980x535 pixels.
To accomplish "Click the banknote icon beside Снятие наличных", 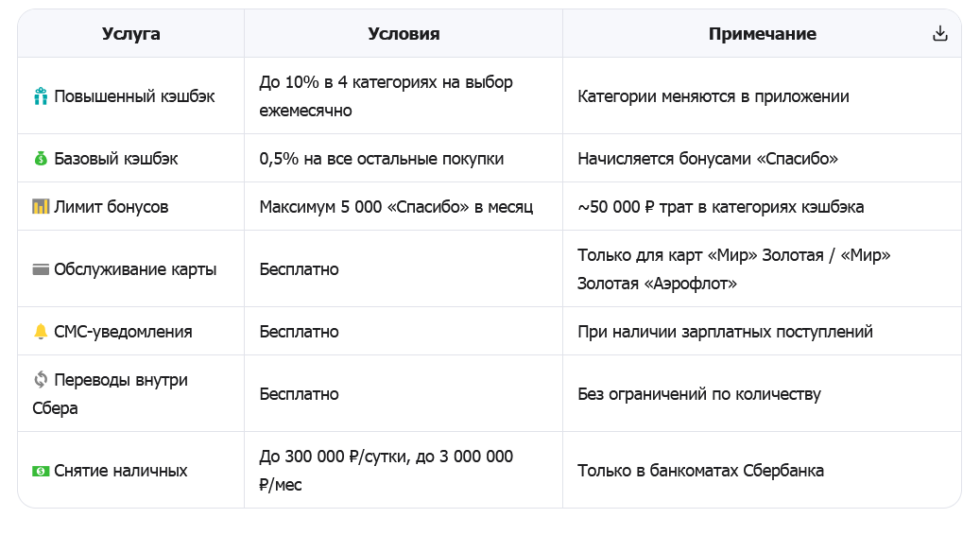I will point(41,471).
